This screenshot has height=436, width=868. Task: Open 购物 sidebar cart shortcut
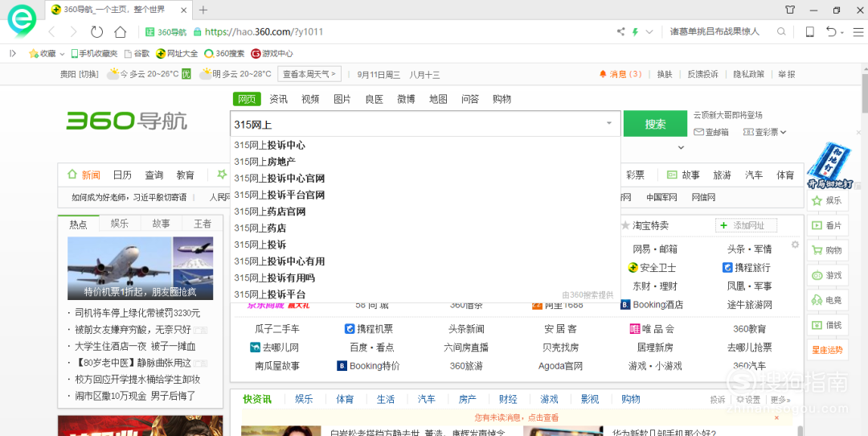pyautogui.click(x=827, y=250)
